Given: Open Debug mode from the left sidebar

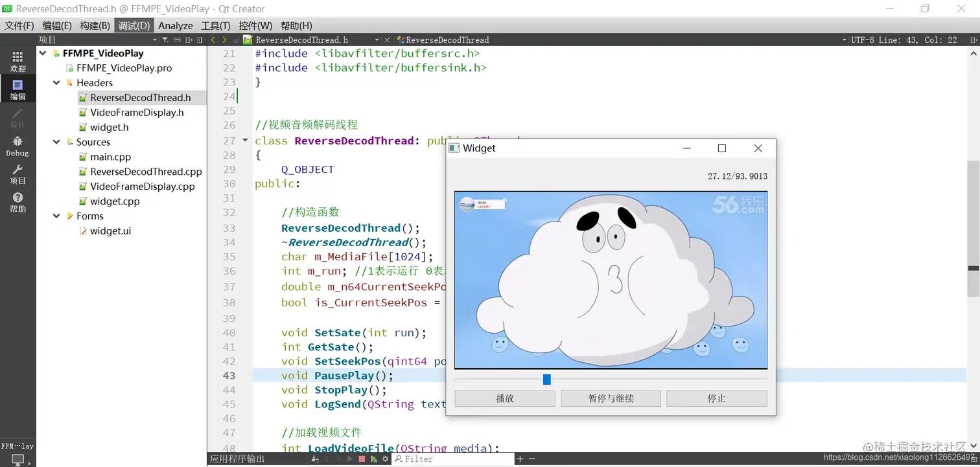Looking at the screenshot, I should click(17, 146).
